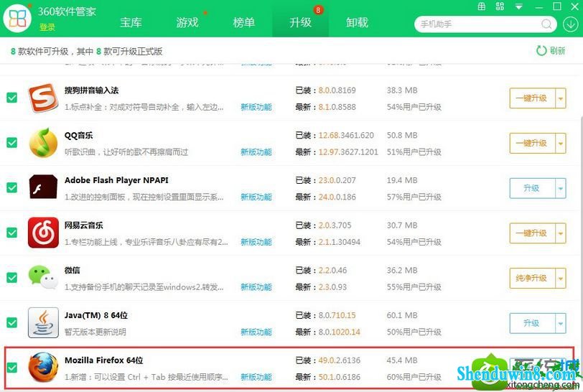The width and height of the screenshot is (583, 392).
Task: Click the QQ音乐 app icon
Action: [43, 143]
